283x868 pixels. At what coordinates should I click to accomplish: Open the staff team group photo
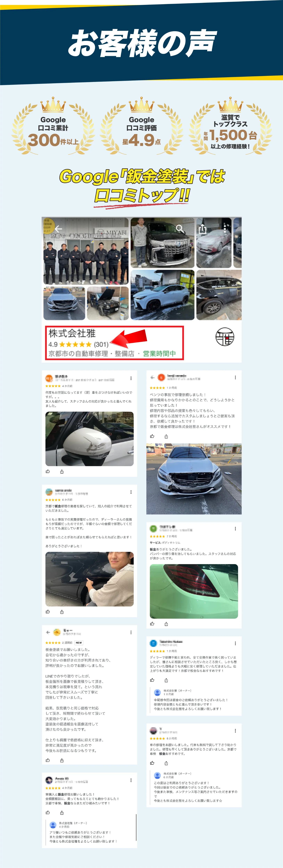(86, 251)
